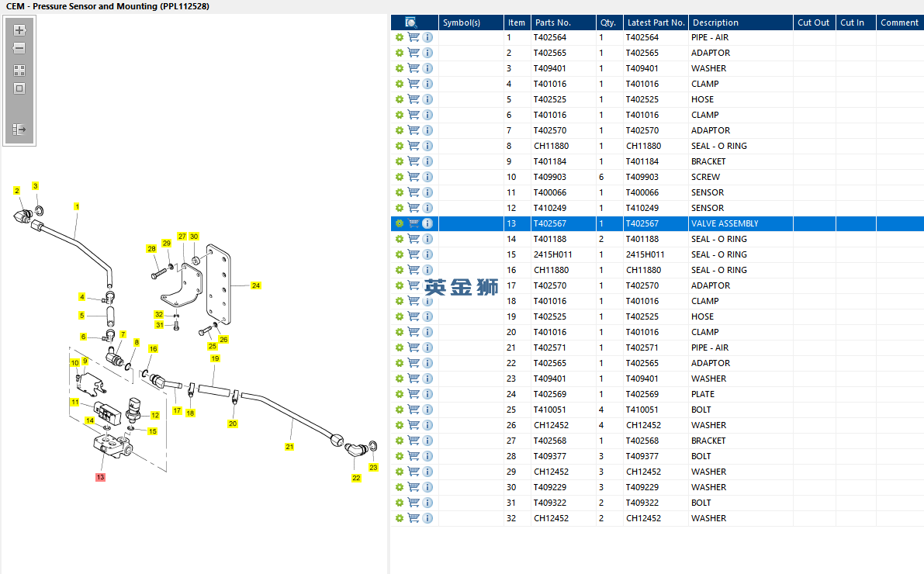Open info for item 9 BRACKET
Image resolution: width=924 pixels, height=574 pixels.
427,161
